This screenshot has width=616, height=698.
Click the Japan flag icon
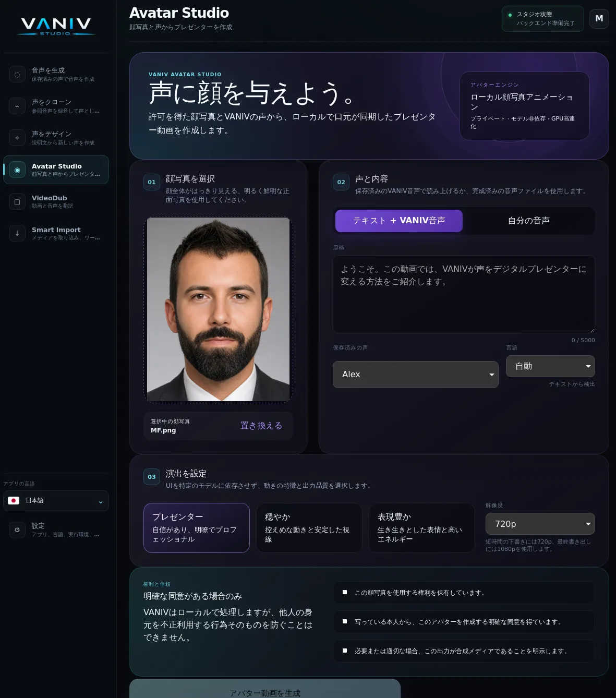(14, 500)
